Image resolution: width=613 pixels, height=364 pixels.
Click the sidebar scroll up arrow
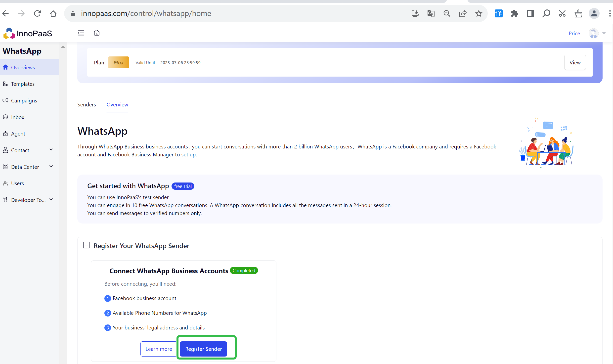(63, 47)
